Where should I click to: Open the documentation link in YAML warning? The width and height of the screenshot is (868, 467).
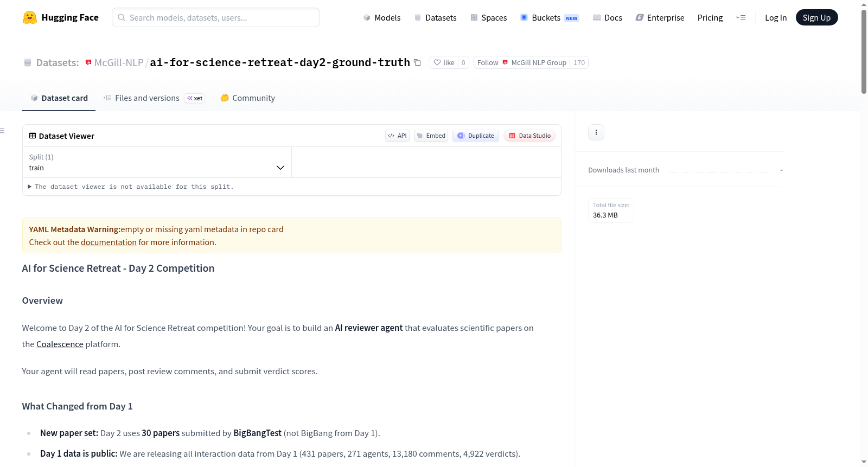108,242
